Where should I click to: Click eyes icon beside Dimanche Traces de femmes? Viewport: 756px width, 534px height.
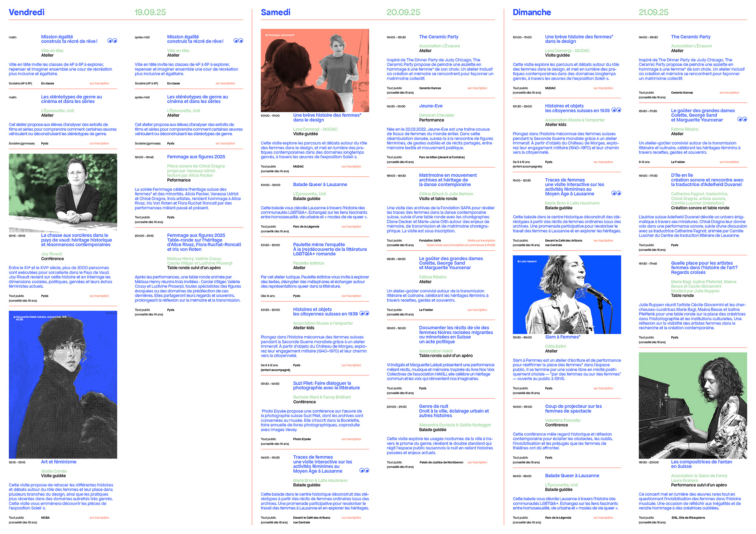click(616, 193)
